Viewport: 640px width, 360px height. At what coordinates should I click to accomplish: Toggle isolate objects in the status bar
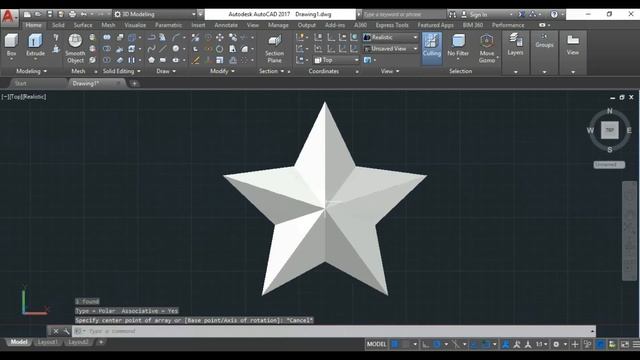[587, 344]
